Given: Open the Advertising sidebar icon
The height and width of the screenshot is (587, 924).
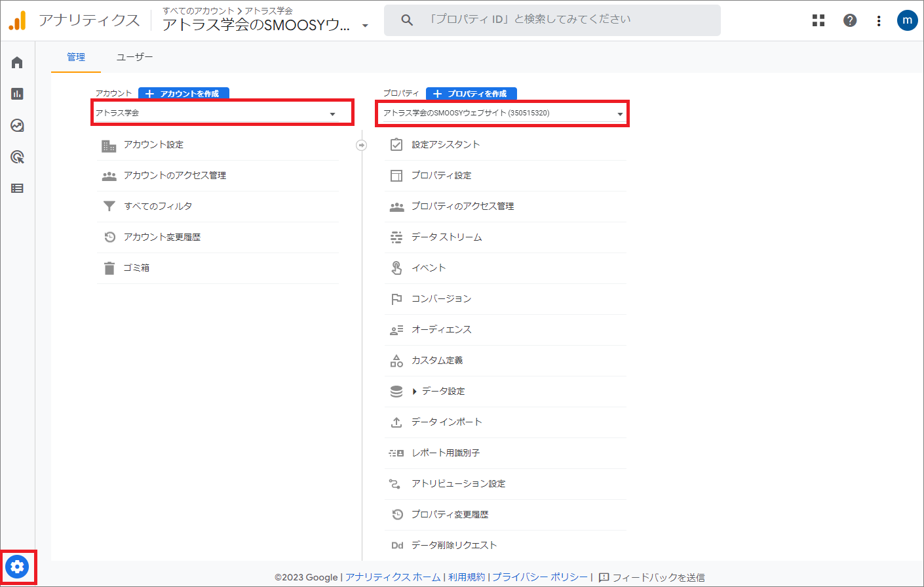Looking at the screenshot, I should click(x=17, y=157).
